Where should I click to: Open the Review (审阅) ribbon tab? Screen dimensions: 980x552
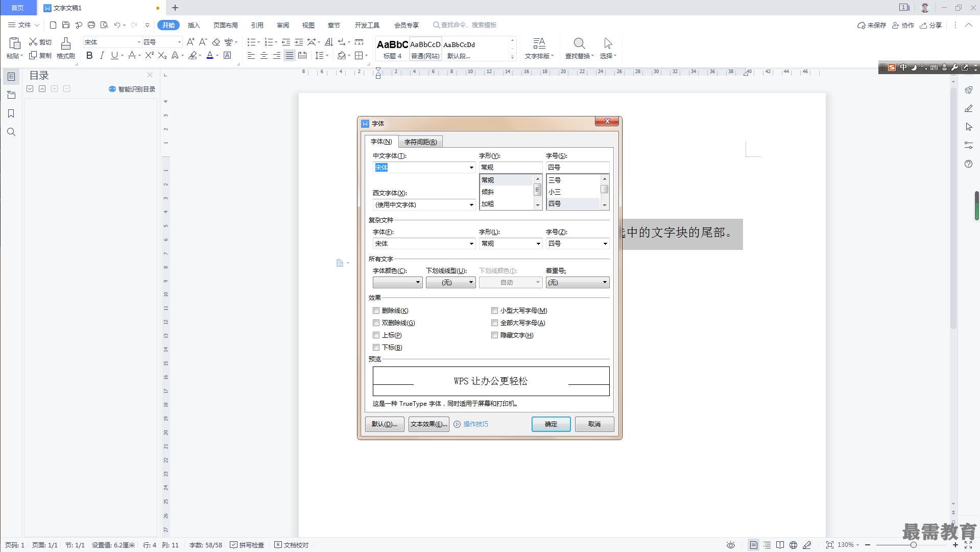[x=283, y=25]
